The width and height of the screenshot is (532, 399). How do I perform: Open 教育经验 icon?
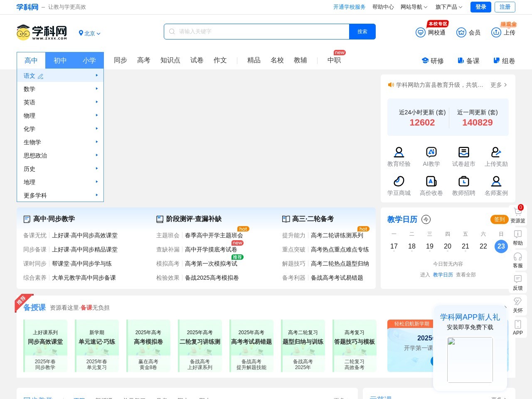tap(399, 152)
